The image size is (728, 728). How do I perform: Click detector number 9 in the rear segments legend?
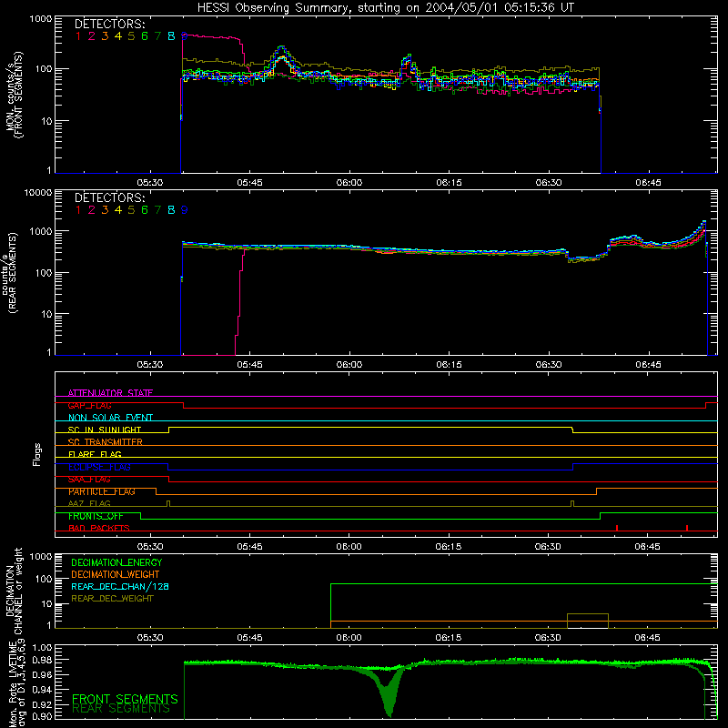pyautogui.click(x=185, y=210)
